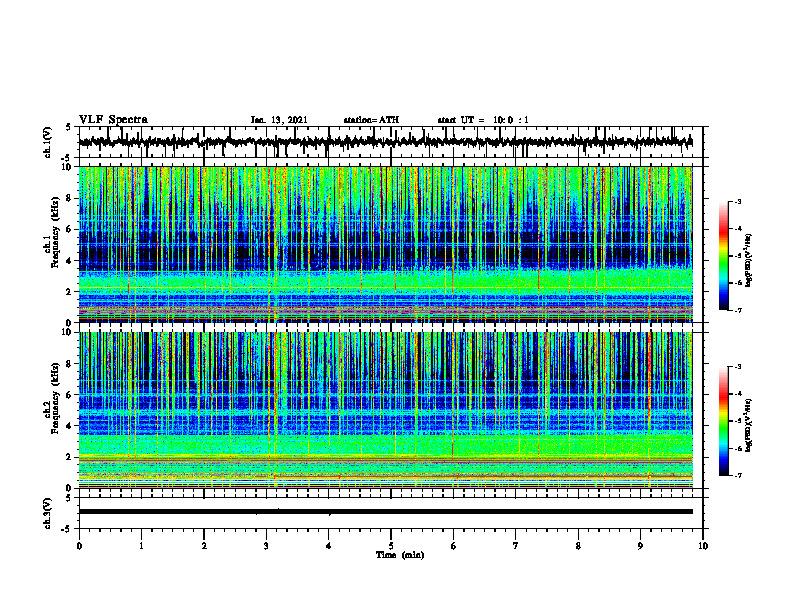Image resolution: width=792 pixels, height=612 pixels.
Task: Click the "-5" tick on ch.2 colorbar
Action: click(738, 421)
